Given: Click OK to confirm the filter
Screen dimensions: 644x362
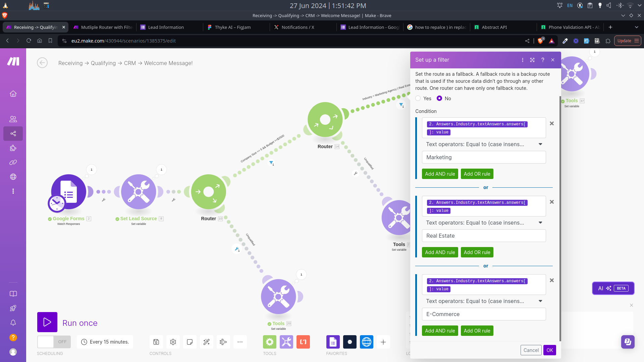Looking at the screenshot, I should click(x=549, y=350).
